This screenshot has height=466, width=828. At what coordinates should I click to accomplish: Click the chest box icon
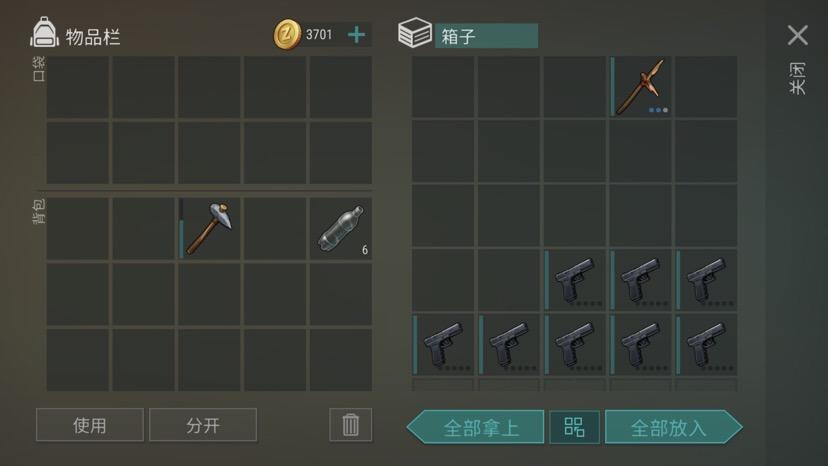pyautogui.click(x=415, y=33)
